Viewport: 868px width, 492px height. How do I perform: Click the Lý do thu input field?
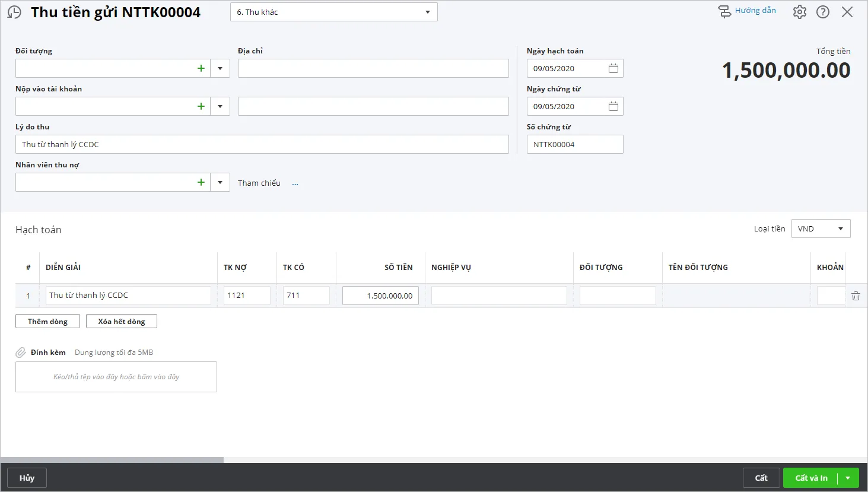(x=262, y=144)
